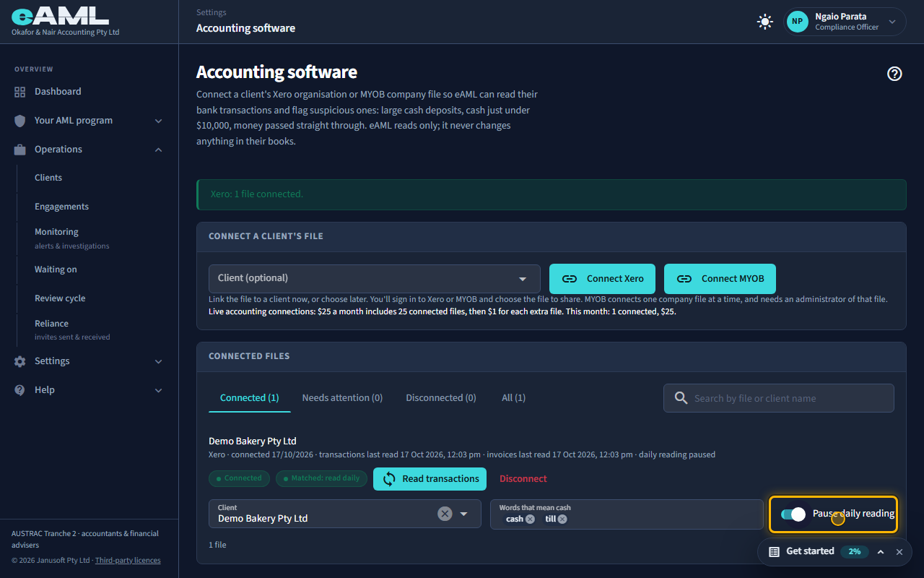Viewport: 924px width, 578px height.
Task: Remove the 'till' keyword chip
Action: 562,519
